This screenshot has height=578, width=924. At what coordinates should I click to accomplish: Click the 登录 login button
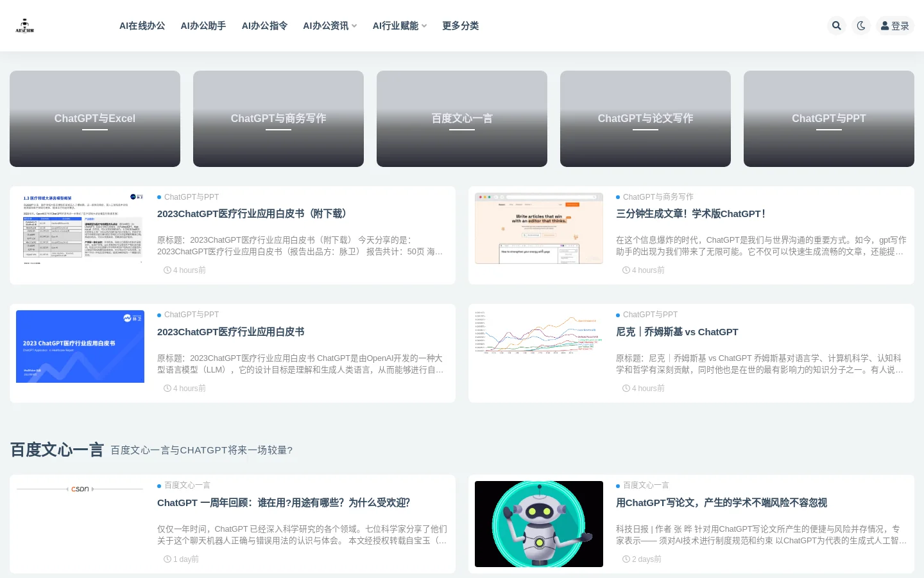894,26
